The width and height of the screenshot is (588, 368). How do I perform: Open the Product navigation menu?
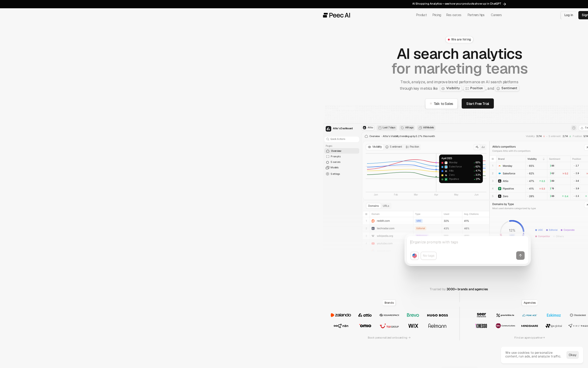[421, 15]
